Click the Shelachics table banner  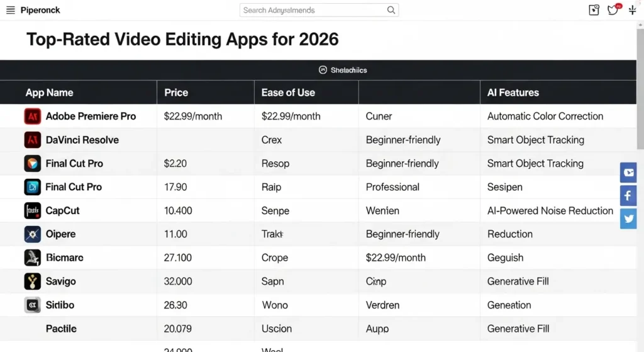(343, 71)
